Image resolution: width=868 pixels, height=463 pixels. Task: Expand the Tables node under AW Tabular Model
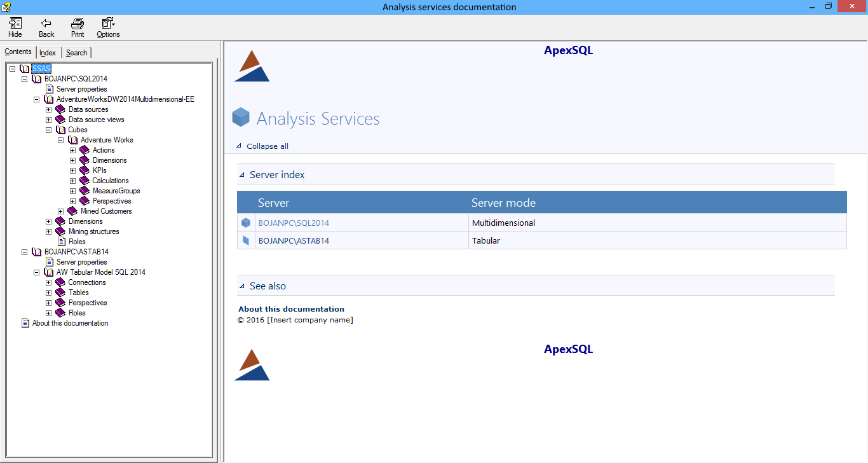tap(48, 293)
